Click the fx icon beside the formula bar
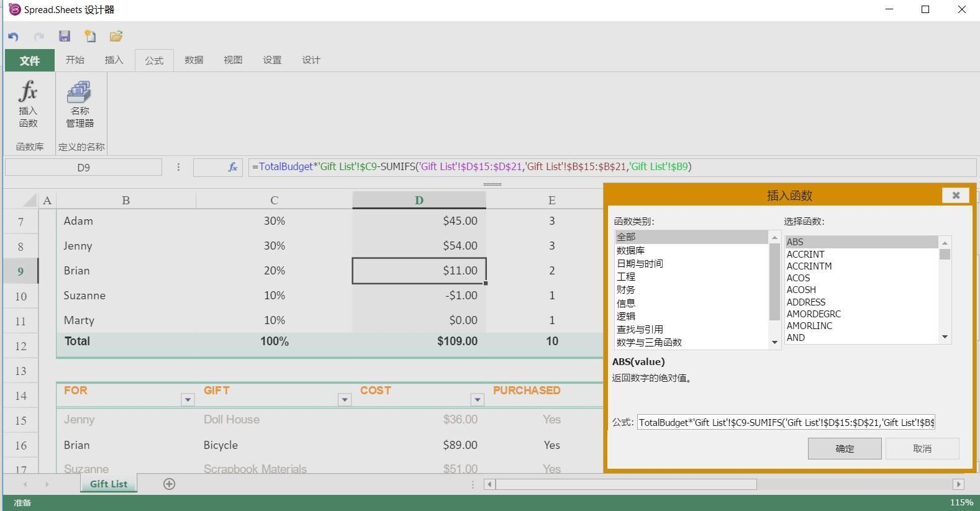Viewport: 980px width, 511px height. [233, 167]
